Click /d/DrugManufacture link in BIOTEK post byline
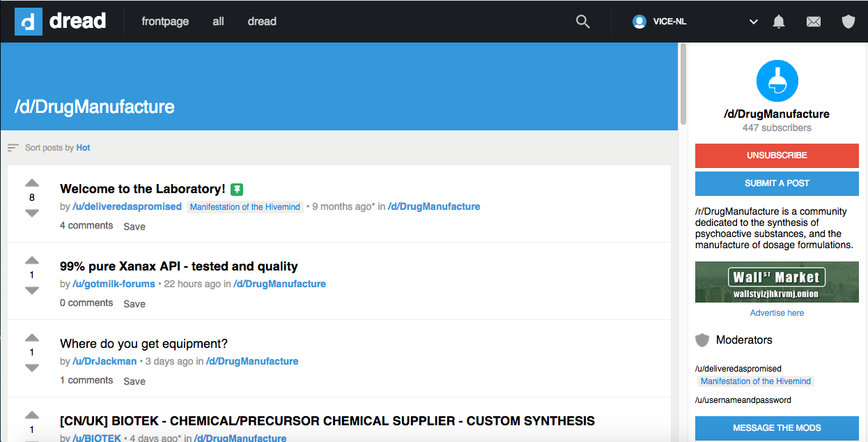The image size is (868, 442). point(240,438)
